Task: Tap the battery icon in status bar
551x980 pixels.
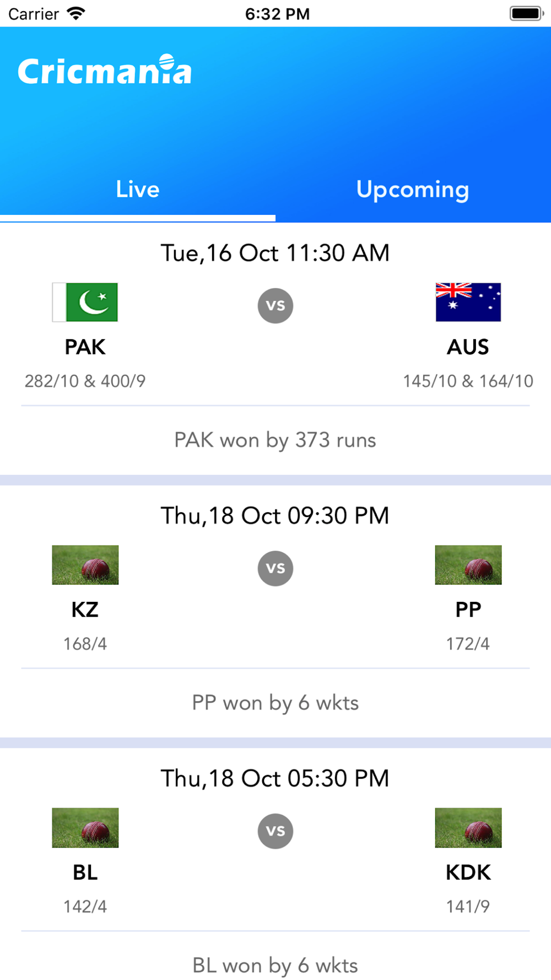Action: 527,13
